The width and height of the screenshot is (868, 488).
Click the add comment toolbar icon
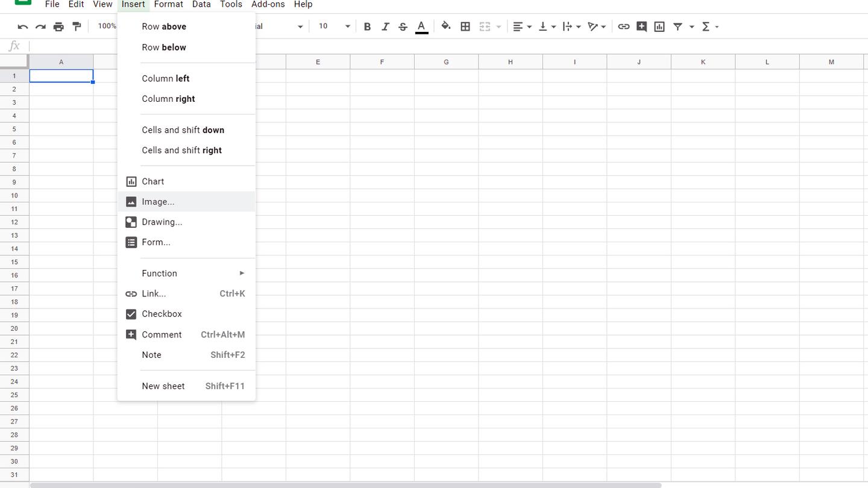click(641, 27)
